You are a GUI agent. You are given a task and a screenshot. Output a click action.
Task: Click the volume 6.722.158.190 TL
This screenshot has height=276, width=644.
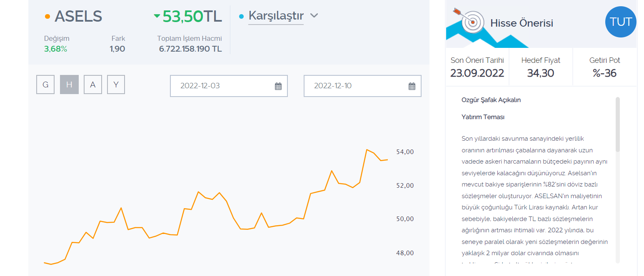190,49
